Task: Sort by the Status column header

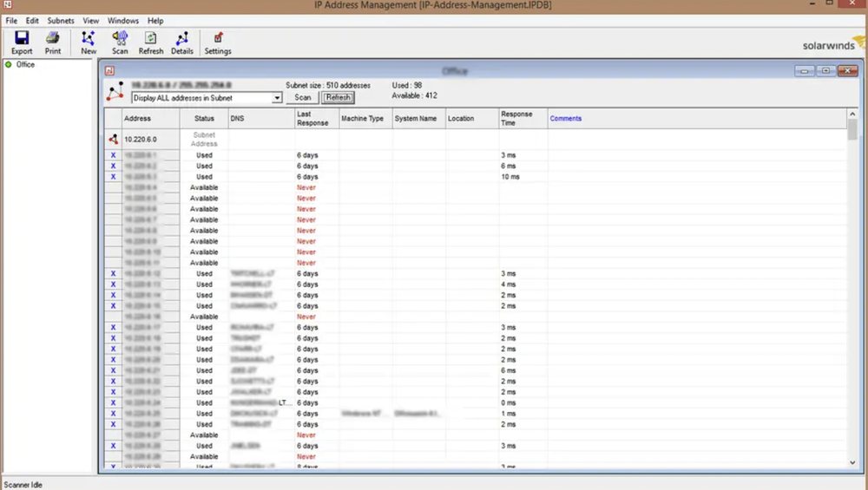Action: (204, 118)
